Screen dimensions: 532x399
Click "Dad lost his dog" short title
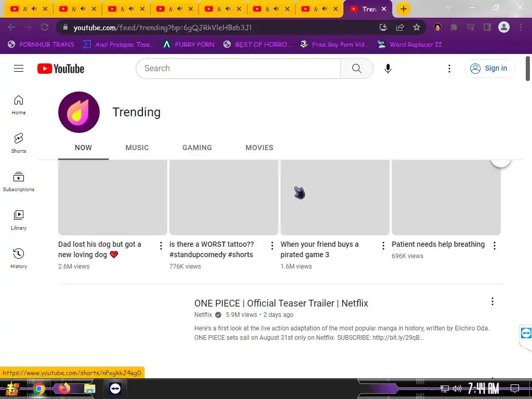tap(99, 249)
